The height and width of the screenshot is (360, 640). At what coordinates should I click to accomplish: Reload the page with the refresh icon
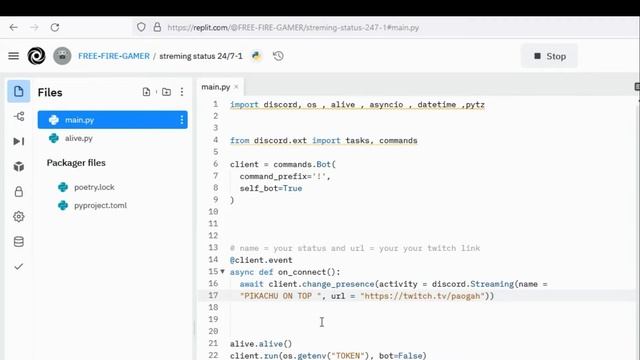pos(55,27)
